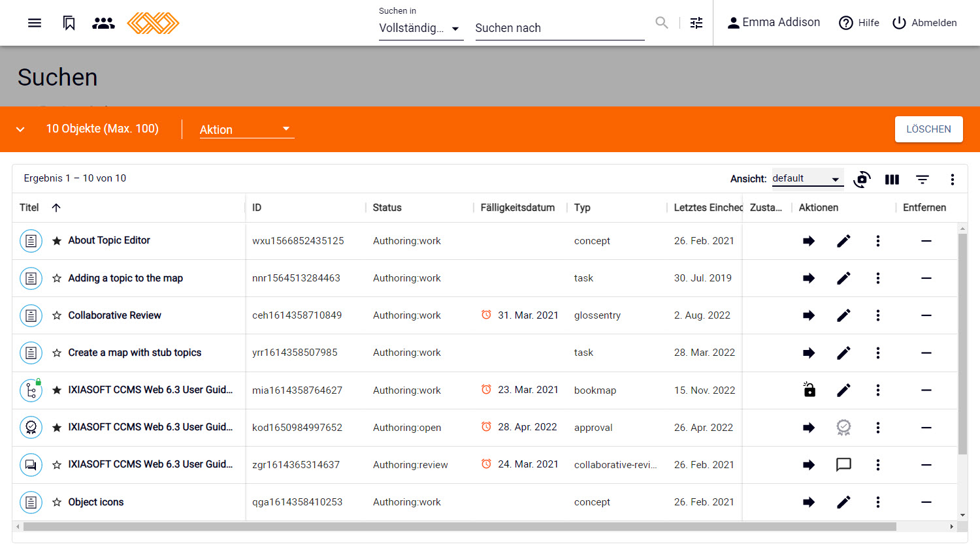Click Abmelden to log out
The image size is (980, 555).
coord(924,23)
